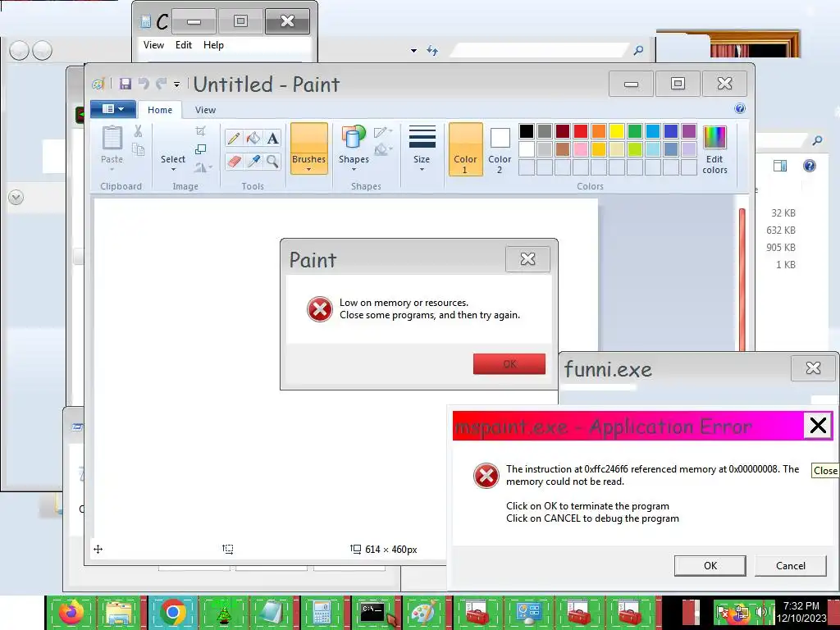This screenshot has height=630, width=840.
Task: Click the Paint palette icon in title bar
Action: (98, 84)
